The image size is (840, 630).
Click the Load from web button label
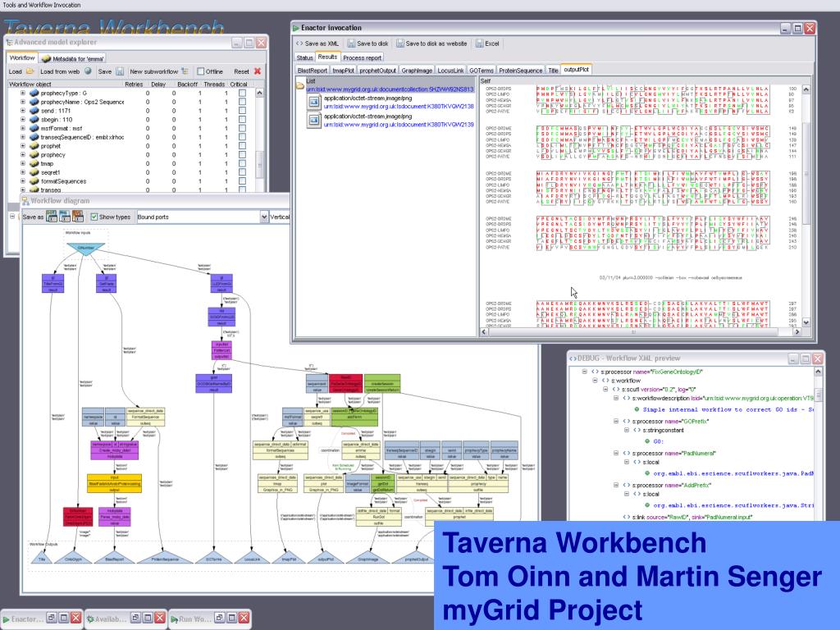pos(60,71)
